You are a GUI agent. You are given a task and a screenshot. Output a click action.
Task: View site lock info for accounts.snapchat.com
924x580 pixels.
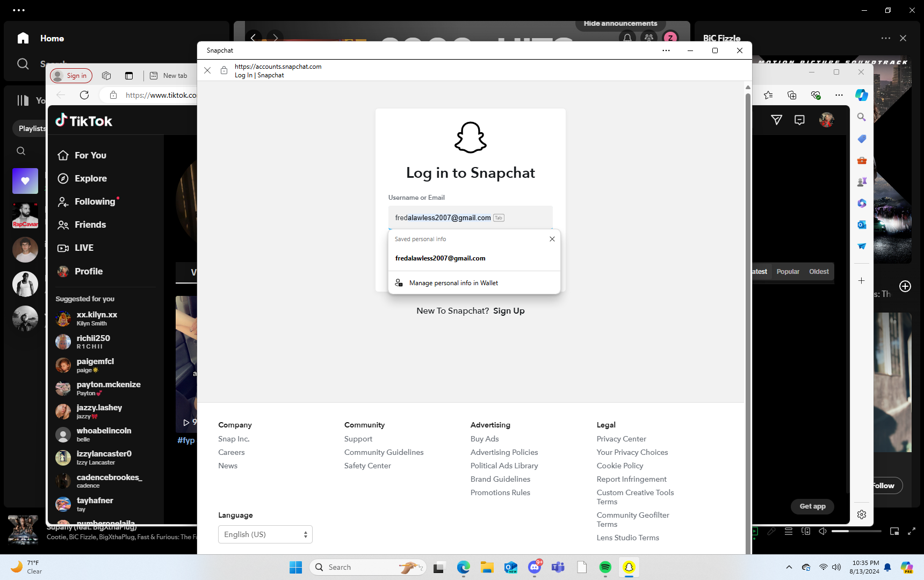click(x=224, y=70)
